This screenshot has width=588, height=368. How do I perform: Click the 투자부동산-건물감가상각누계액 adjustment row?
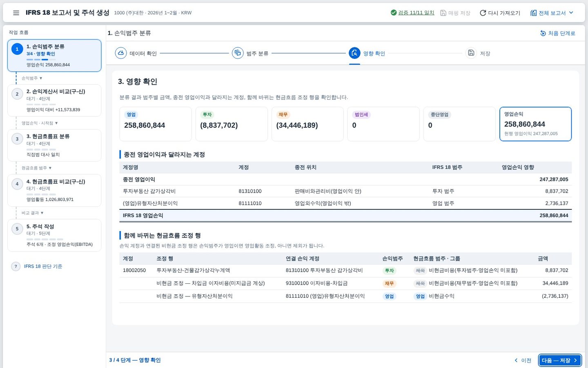(345, 271)
